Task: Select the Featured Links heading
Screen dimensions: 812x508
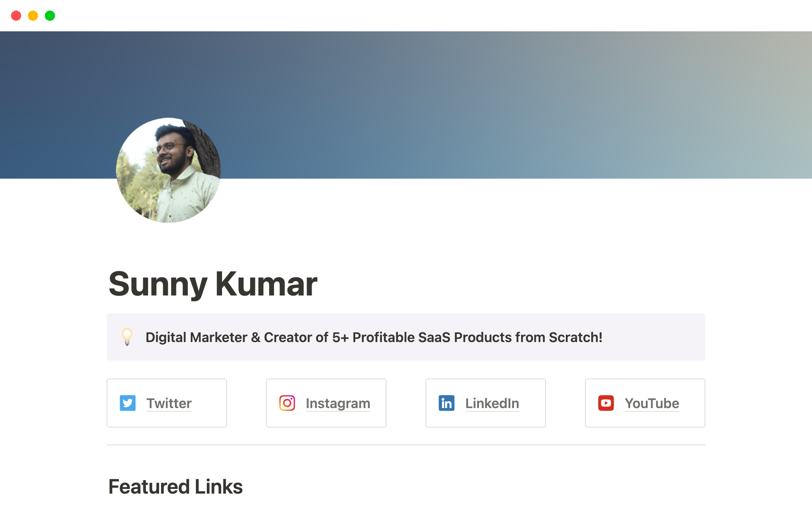Action: pos(176,486)
